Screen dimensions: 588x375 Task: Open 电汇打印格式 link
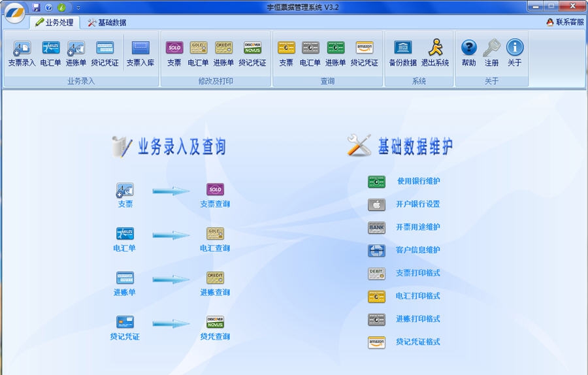[418, 296]
